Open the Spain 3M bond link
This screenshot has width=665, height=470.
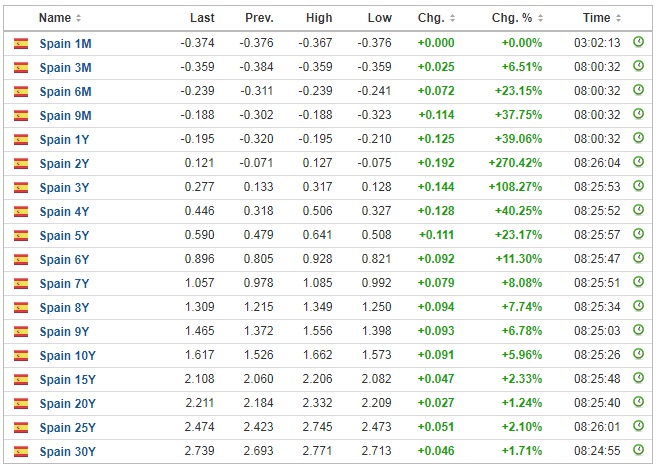tap(65, 67)
